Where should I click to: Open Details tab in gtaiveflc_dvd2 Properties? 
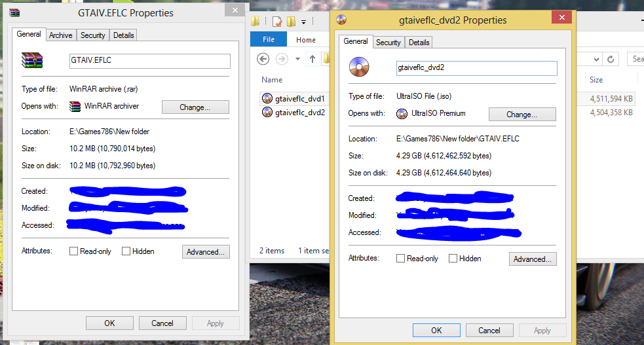point(419,43)
